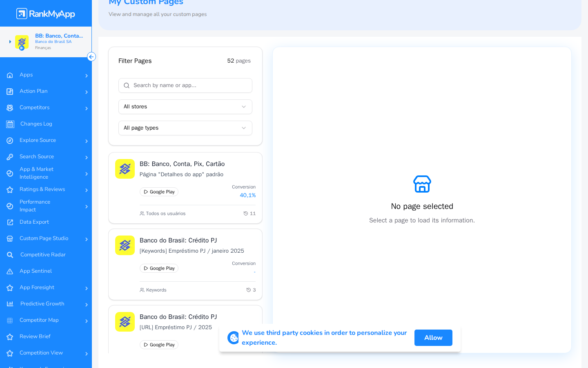Click the Search Source key icon
This screenshot has width=588, height=368.
[x=10, y=157]
